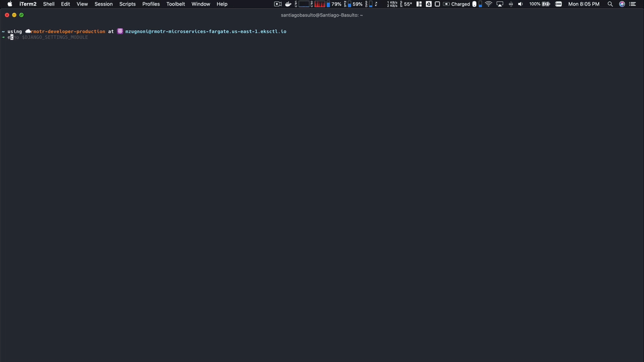Click the Mon 8:05 PM clock
644x362 pixels.
click(584, 4)
